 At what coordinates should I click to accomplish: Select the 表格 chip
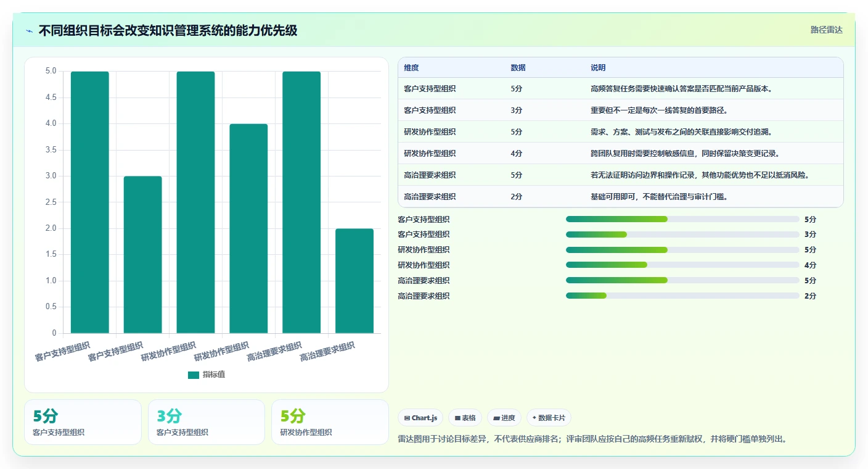pyautogui.click(x=465, y=418)
